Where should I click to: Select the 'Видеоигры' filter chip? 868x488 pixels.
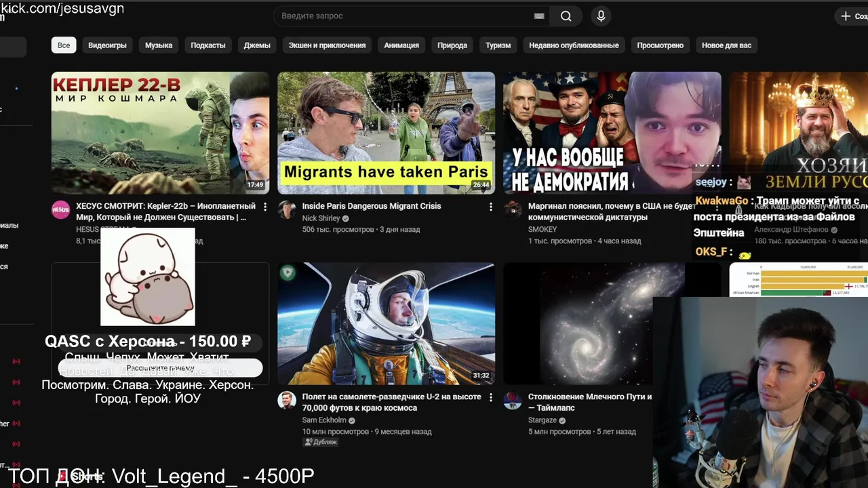(107, 45)
